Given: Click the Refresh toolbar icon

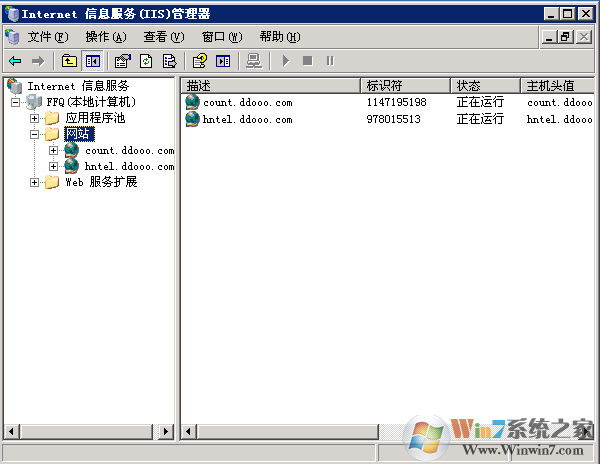Looking at the screenshot, I should coord(146,61).
